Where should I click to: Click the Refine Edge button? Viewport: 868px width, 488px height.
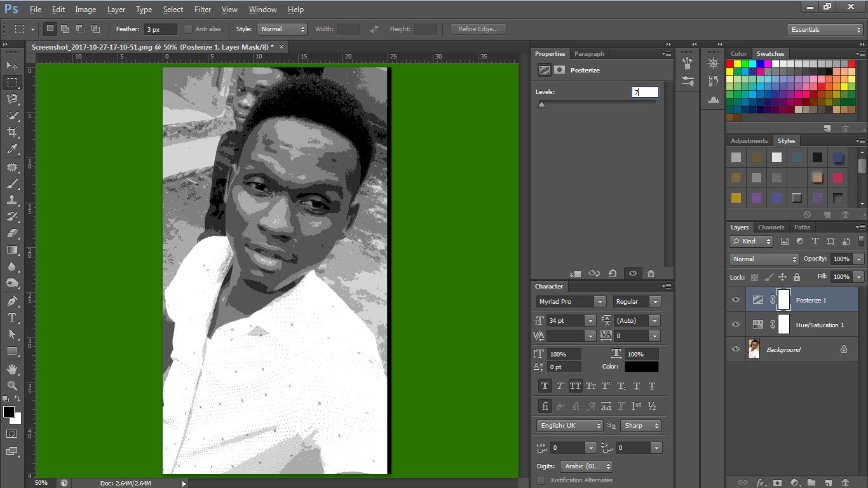tap(478, 29)
